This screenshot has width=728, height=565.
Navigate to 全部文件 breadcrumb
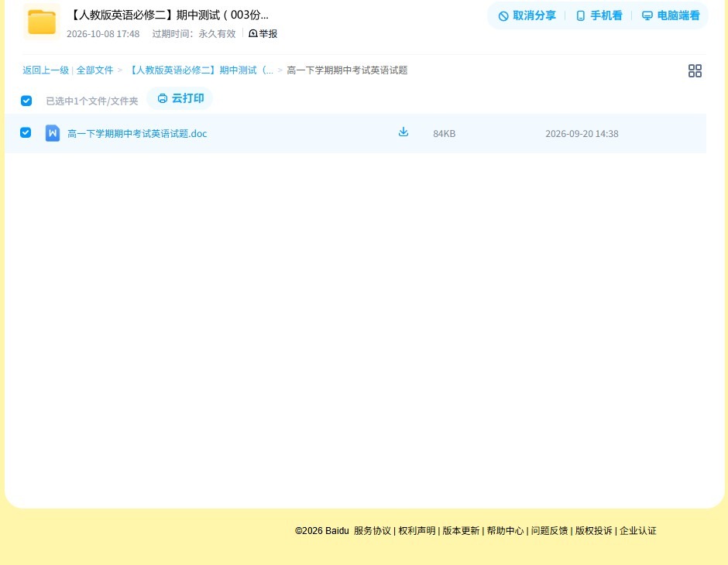94,70
